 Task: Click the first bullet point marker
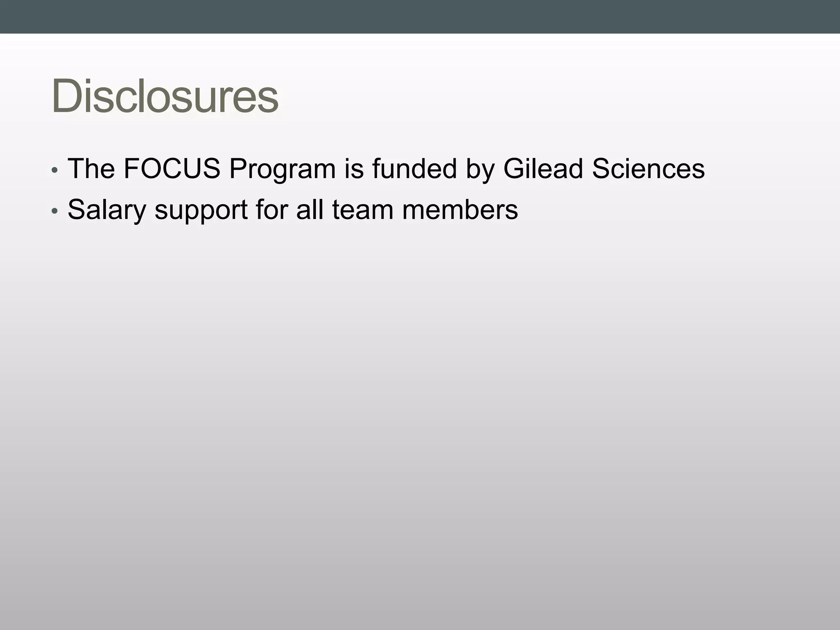point(55,170)
